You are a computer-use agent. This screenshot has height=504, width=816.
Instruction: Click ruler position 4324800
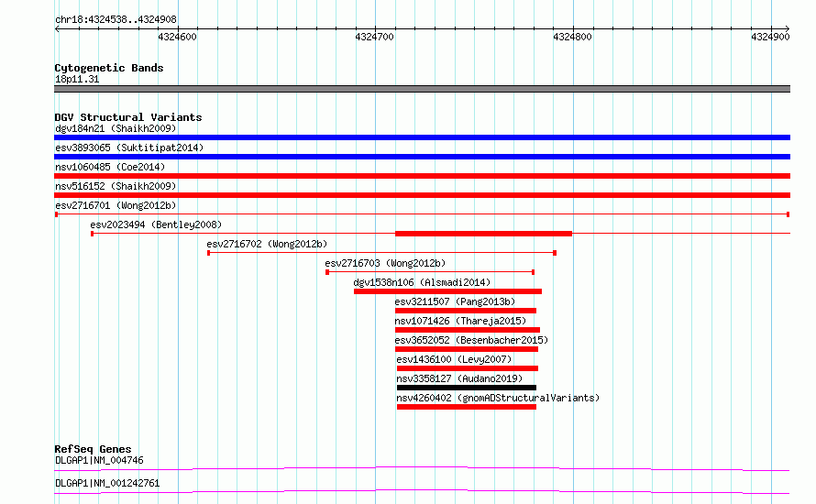pyautogui.click(x=572, y=37)
